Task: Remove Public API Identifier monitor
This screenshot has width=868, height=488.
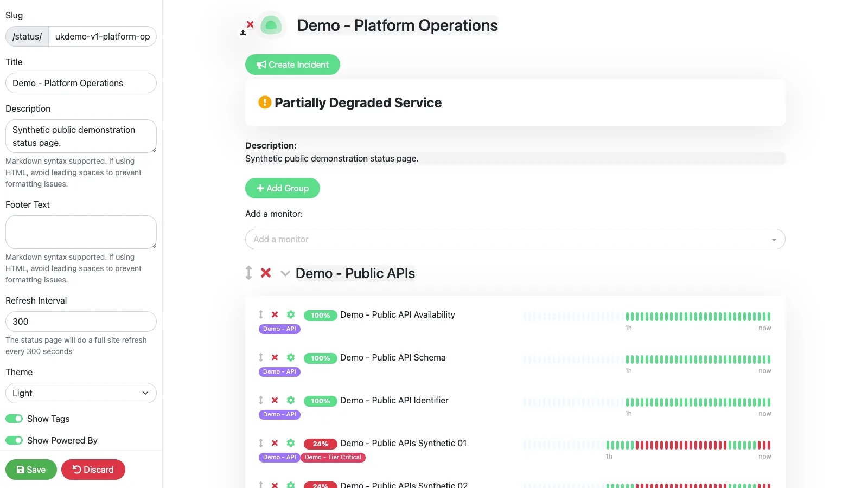Action: click(275, 400)
